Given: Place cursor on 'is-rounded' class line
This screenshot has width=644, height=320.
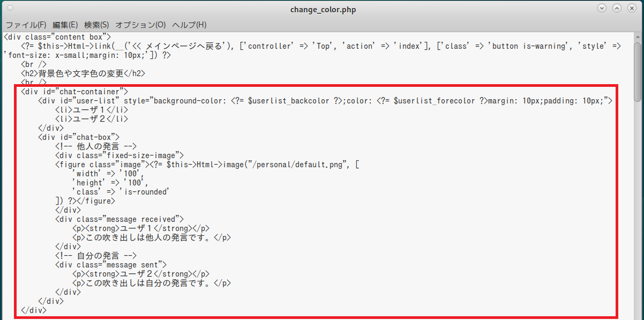Looking at the screenshot, I should [x=121, y=191].
